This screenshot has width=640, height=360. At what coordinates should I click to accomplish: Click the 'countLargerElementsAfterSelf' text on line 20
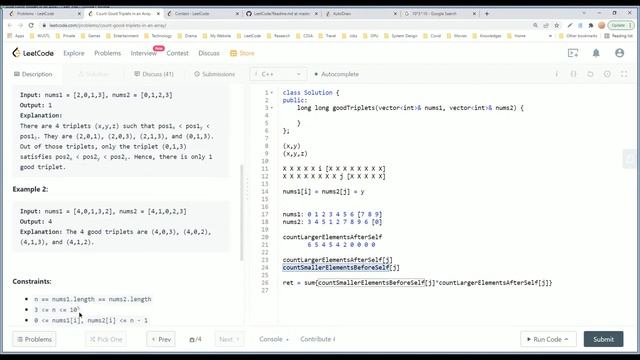[332, 237]
